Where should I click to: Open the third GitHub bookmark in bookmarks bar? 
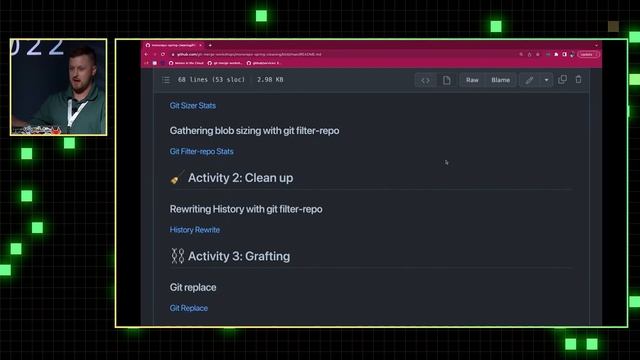263,63
